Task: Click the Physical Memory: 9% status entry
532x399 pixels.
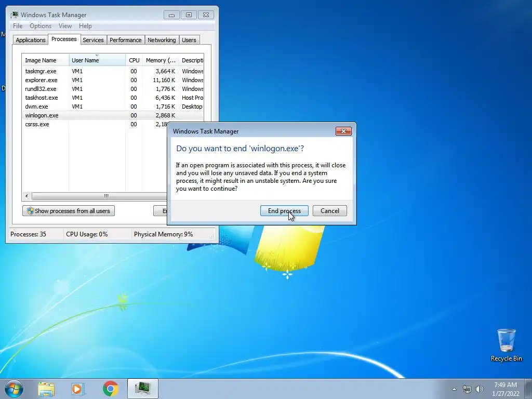Action: [163, 234]
